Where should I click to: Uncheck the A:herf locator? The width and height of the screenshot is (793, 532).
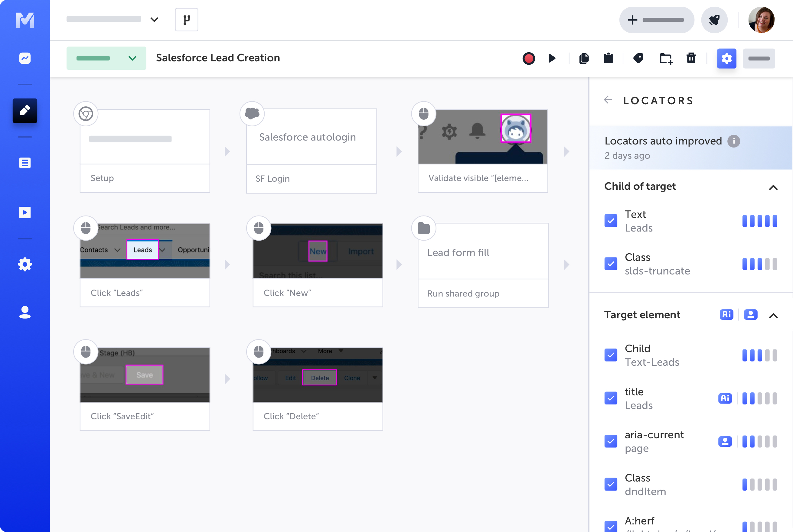(611, 526)
